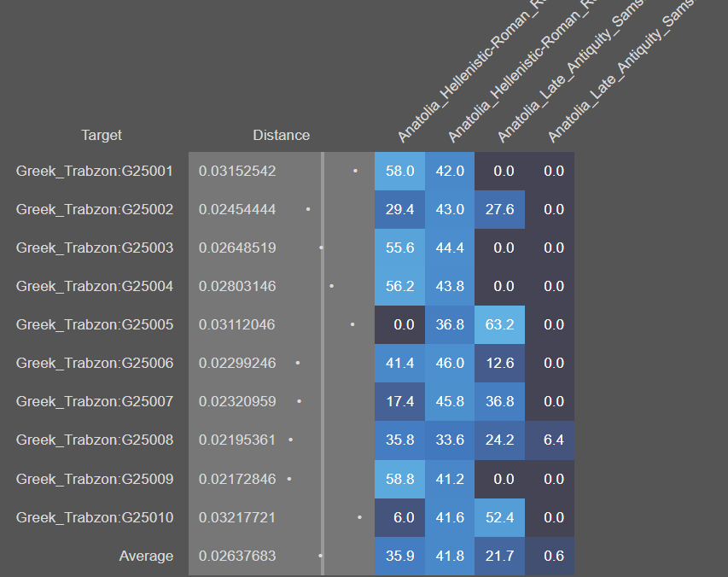
Task: Click the 58.0 cell for G25001
Action: (399, 171)
